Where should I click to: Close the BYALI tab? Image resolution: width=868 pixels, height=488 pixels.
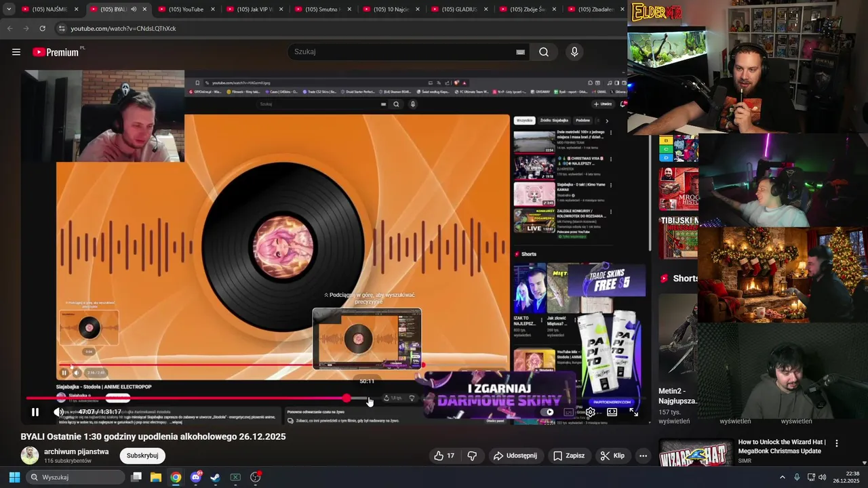point(144,9)
